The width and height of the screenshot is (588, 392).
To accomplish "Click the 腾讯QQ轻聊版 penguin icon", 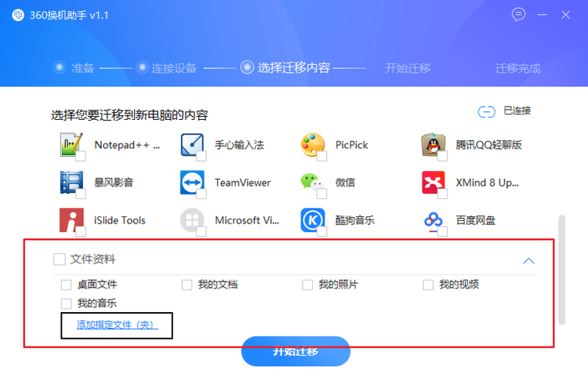I will click(x=433, y=144).
